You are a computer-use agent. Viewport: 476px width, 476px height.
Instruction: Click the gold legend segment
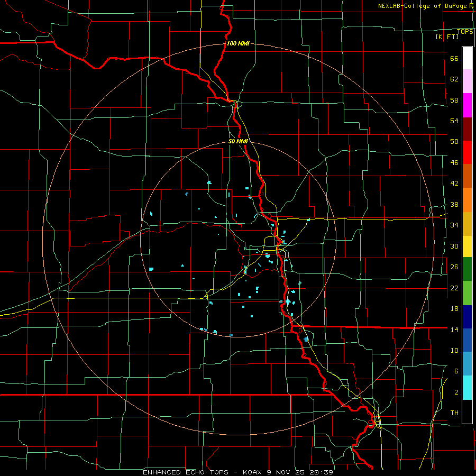point(467,224)
